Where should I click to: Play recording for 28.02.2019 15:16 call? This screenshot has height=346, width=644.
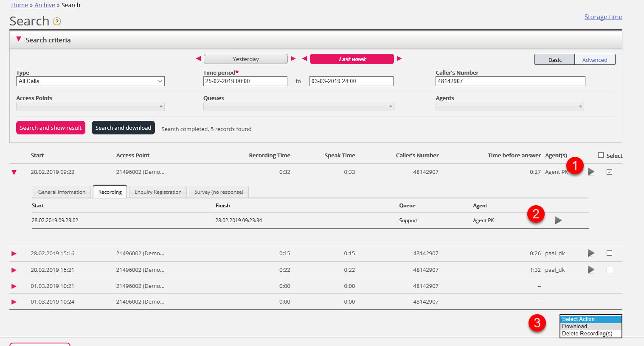point(591,253)
